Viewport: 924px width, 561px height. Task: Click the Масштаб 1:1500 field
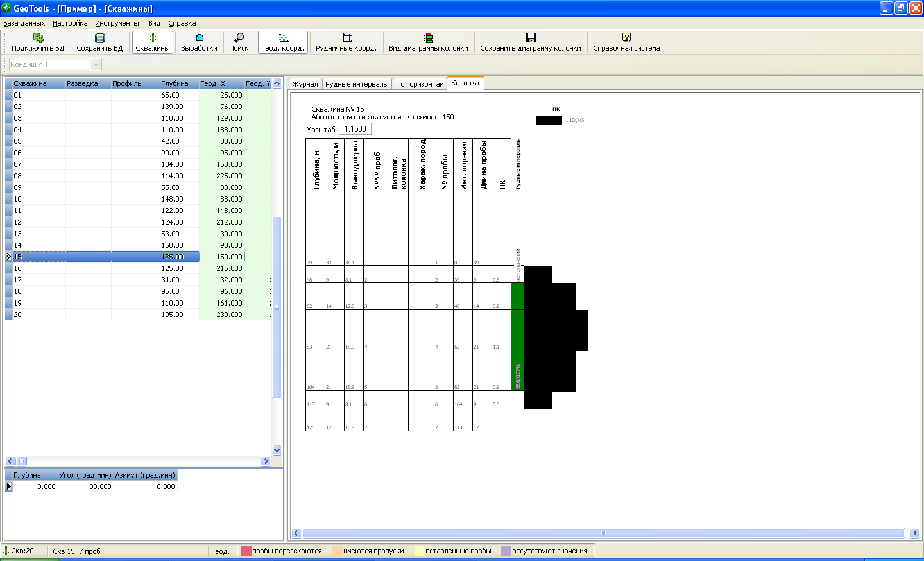(x=355, y=129)
